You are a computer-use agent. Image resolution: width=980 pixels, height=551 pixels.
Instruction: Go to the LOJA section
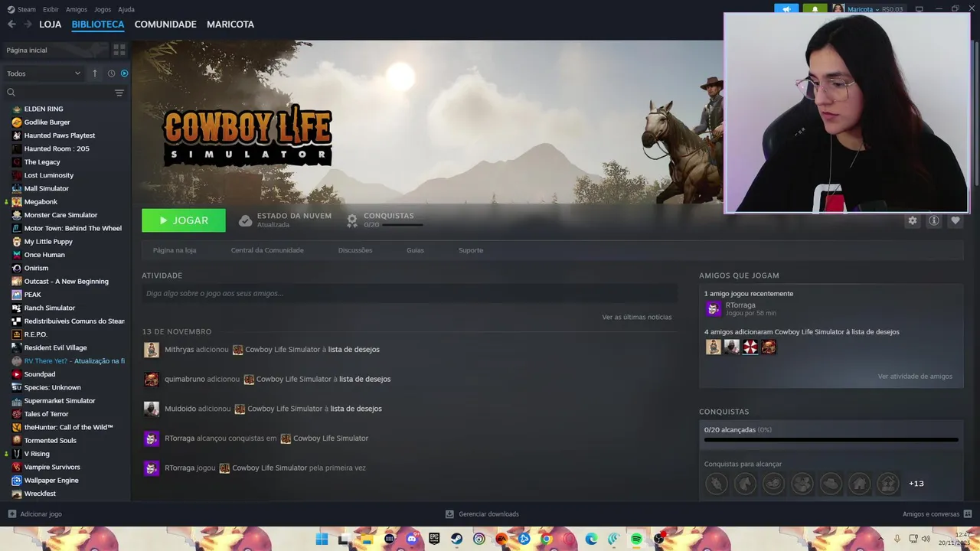click(50, 24)
